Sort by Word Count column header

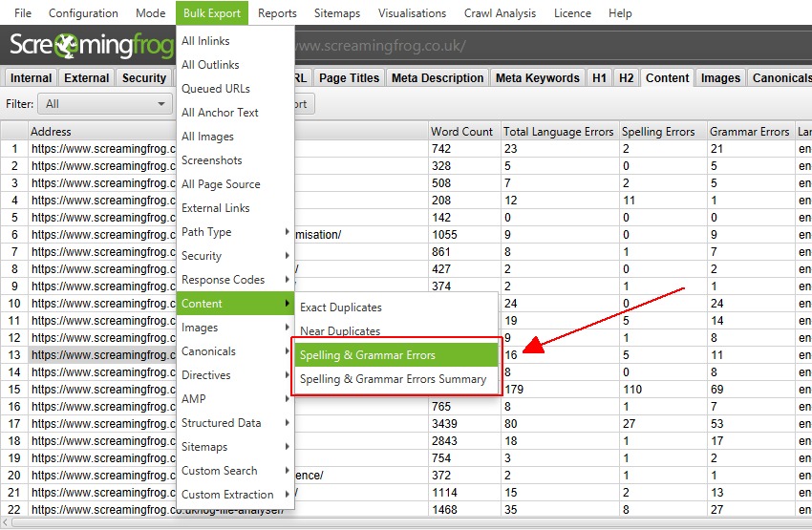[x=462, y=132]
